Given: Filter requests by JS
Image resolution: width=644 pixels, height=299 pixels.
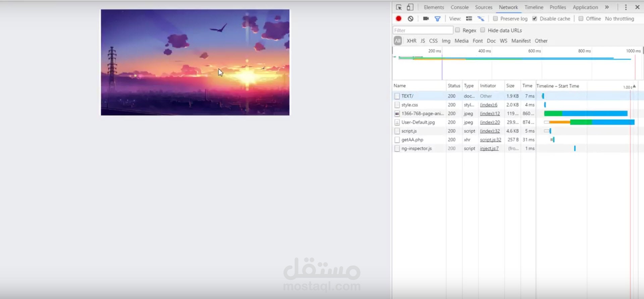Looking at the screenshot, I should pyautogui.click(x=423, y=41).
